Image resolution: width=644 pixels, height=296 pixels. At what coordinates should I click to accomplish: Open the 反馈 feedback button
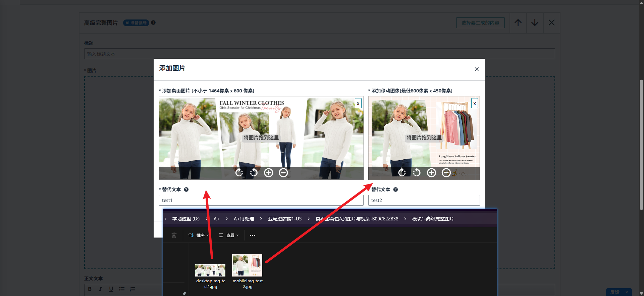(x=615, y=292)
